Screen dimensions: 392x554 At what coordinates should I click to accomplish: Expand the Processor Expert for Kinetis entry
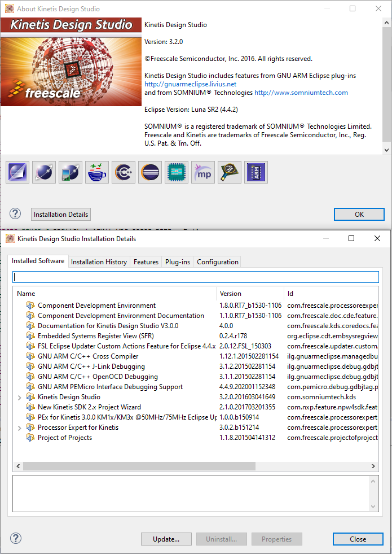pos(19,428)
